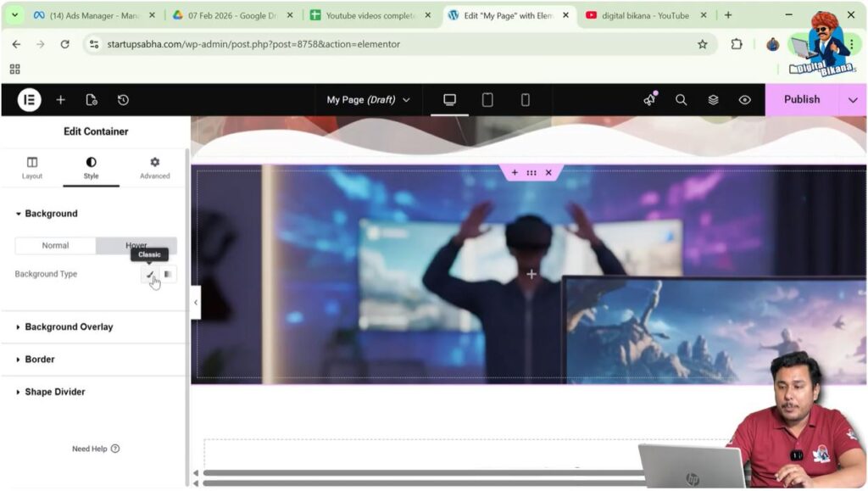The height and width of the screenshot is (491, 868).
Task: Switch to the Advanced tab
Action: [x=154, y=166]
